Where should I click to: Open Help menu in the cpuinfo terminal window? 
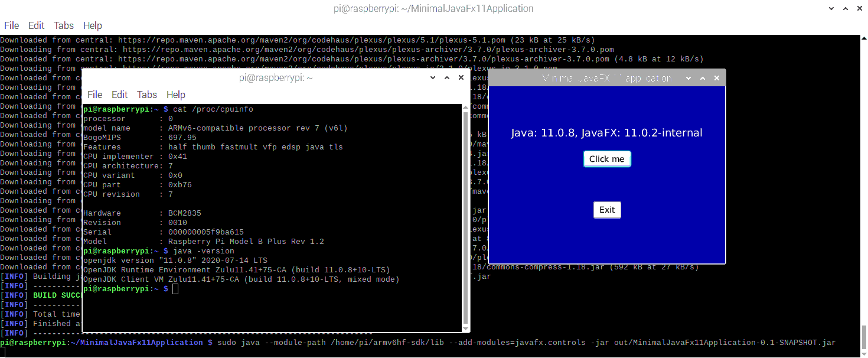[x=176, y=95]
